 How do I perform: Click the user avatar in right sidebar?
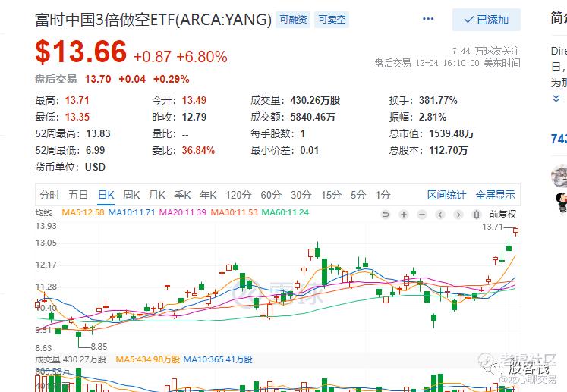click(559, 176)
